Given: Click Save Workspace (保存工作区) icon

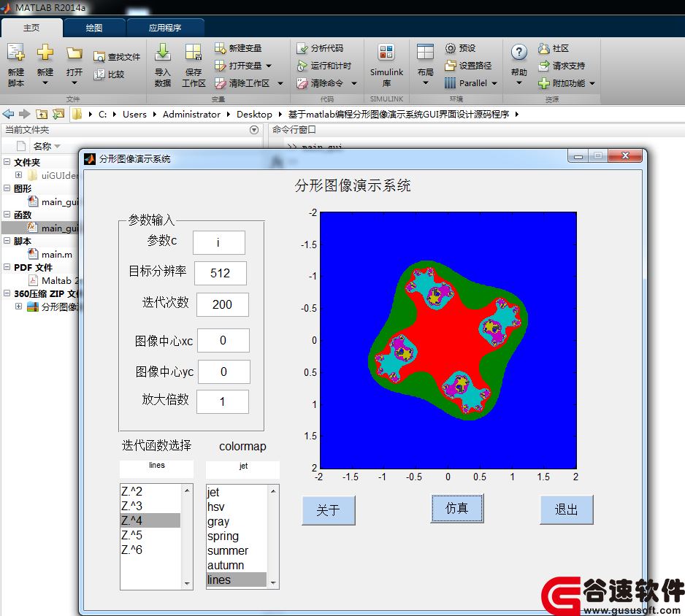Looking at the screenshot, I should pos(193,52).
